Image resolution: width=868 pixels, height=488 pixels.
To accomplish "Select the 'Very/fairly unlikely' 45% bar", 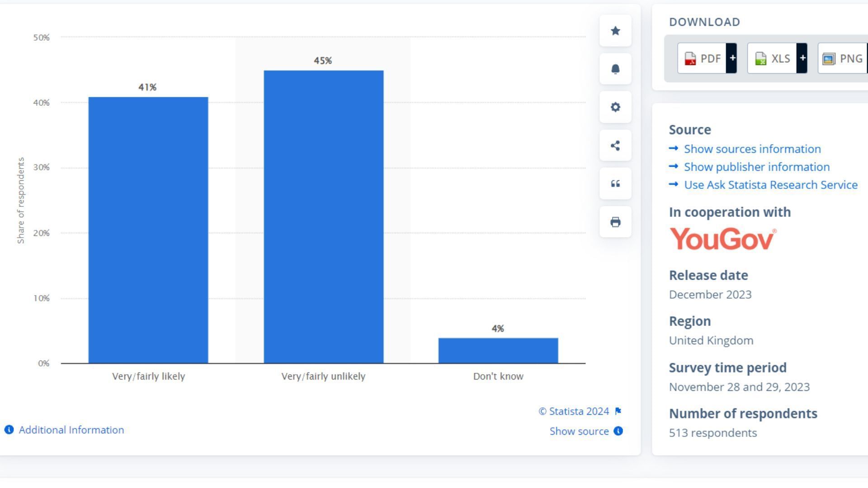I will [x=324, y=217].
